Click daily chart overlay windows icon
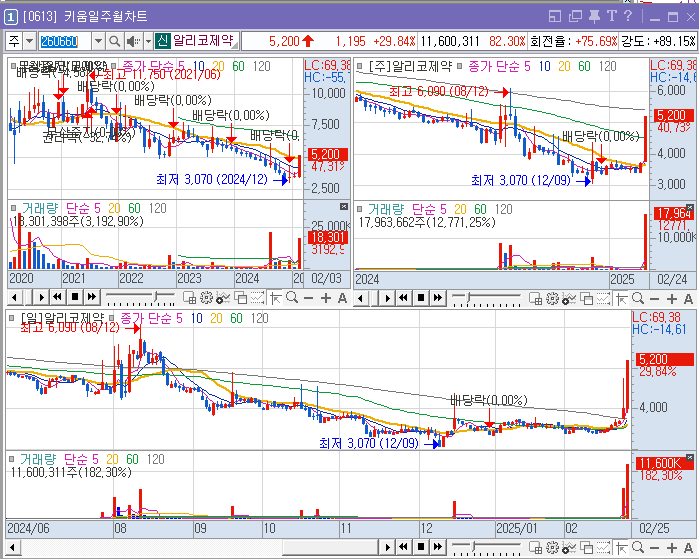Image resolution: width=699 pixels, height=559 pixels. pos(587,547)
